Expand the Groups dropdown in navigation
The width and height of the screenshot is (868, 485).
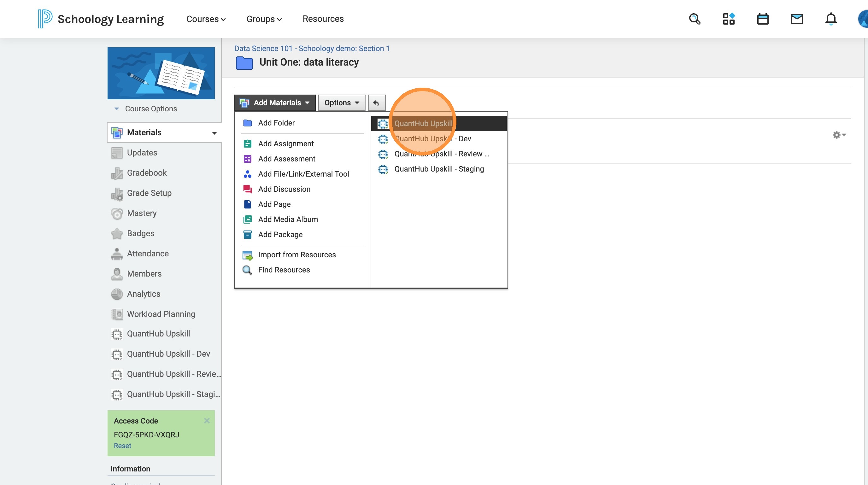[x=264, y=19]
